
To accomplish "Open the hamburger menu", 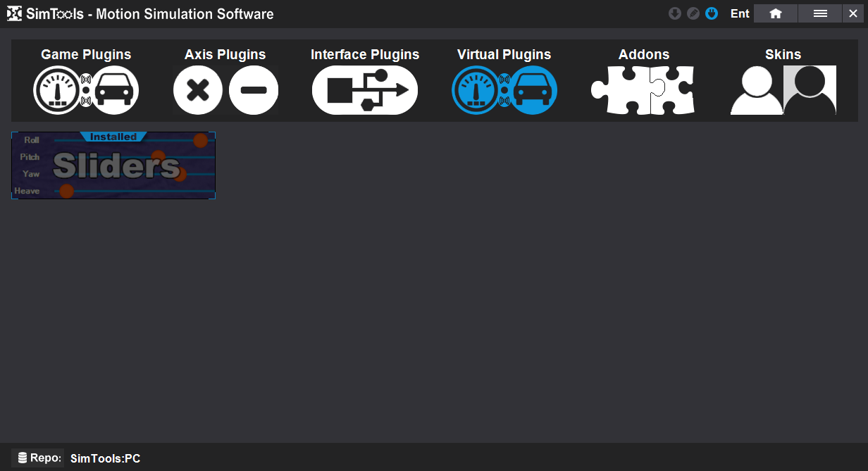I will (x=820, y=13).
